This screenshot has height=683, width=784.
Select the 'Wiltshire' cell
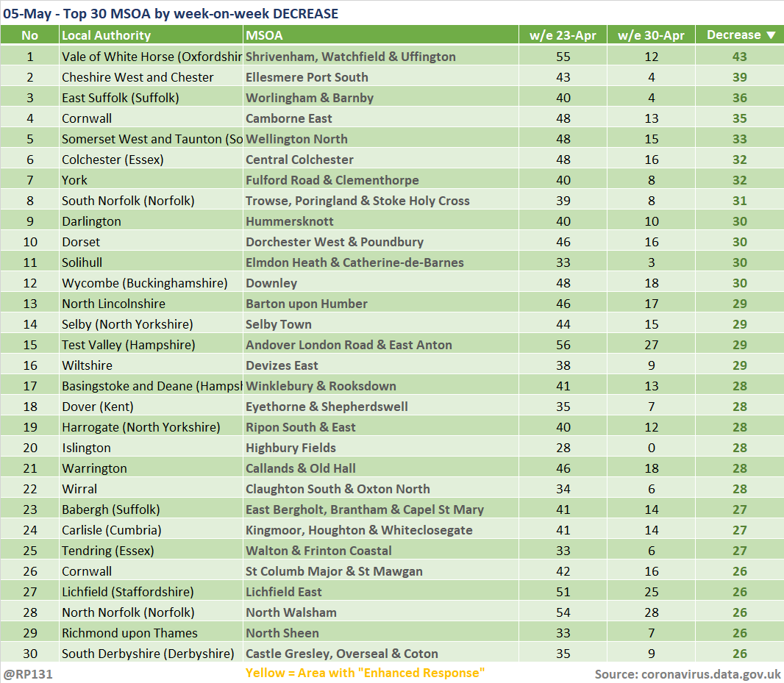point(151,365)
